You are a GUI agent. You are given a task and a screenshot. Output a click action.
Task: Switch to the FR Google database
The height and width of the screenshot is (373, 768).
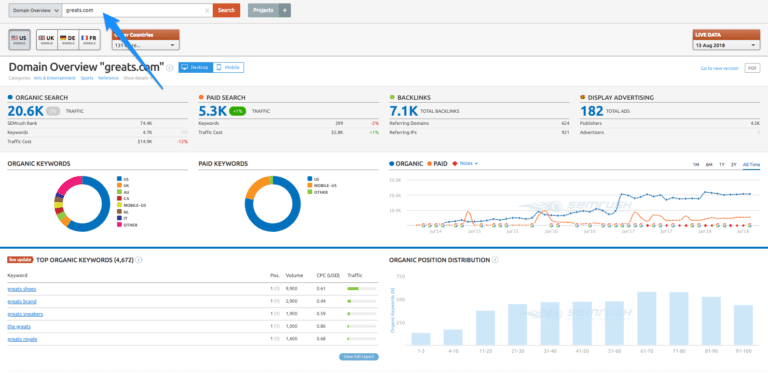[x=89, y=40]
